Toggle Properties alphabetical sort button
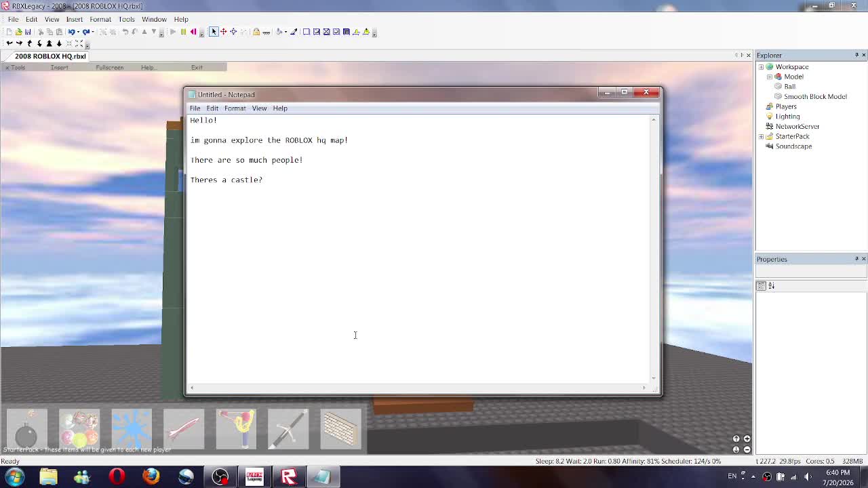 [771, 286]
